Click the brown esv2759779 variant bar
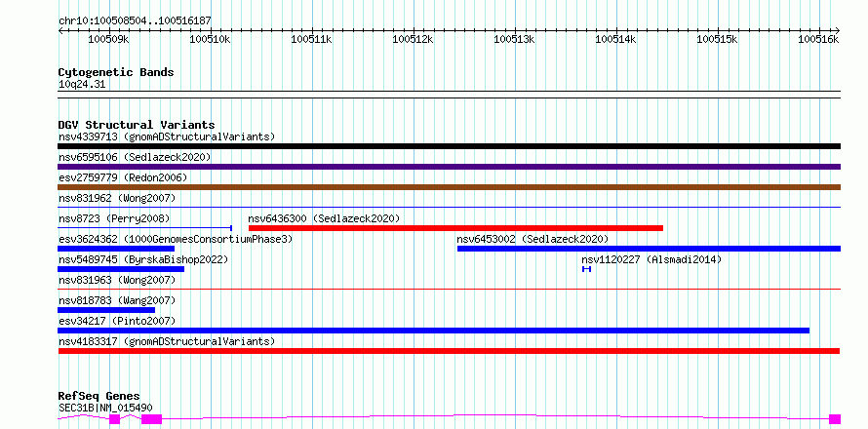Viewport: 868px width, 429px height. point(449,187)
